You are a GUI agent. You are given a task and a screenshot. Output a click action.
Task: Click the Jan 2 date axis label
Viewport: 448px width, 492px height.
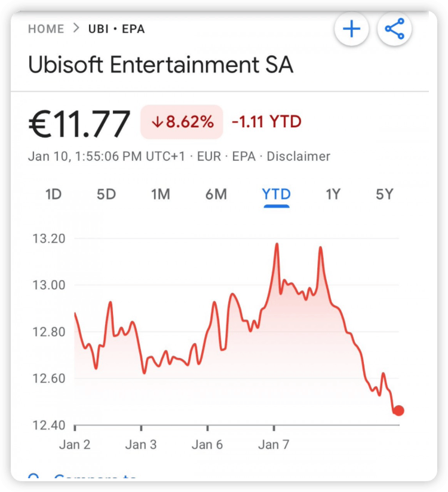point(76,445)
